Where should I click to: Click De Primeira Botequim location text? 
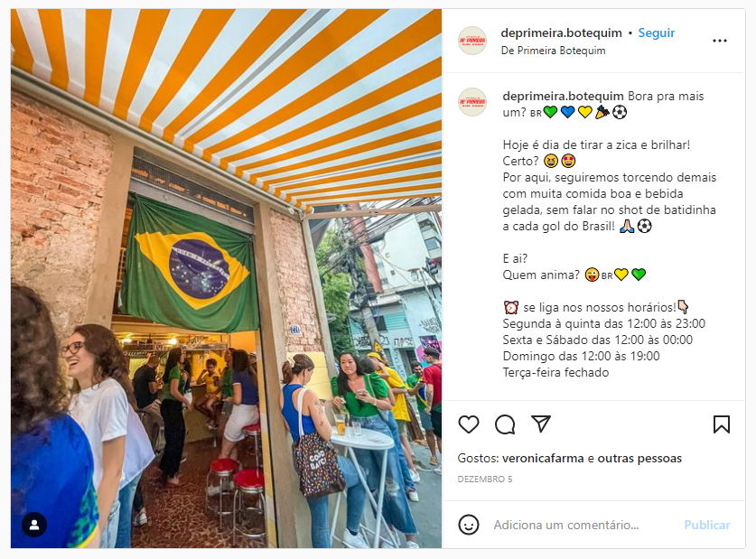point(553,51)
